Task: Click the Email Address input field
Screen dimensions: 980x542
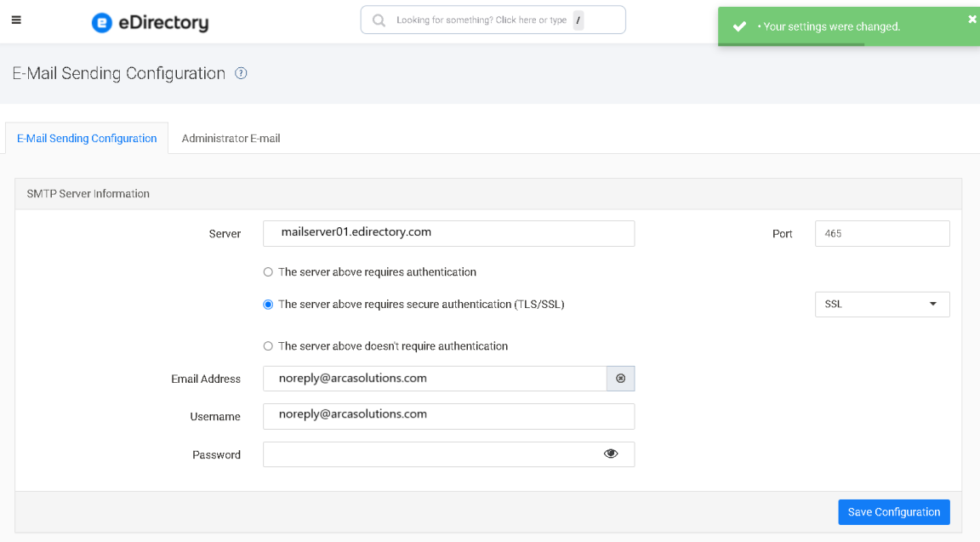Action: (x=435, y=379)
